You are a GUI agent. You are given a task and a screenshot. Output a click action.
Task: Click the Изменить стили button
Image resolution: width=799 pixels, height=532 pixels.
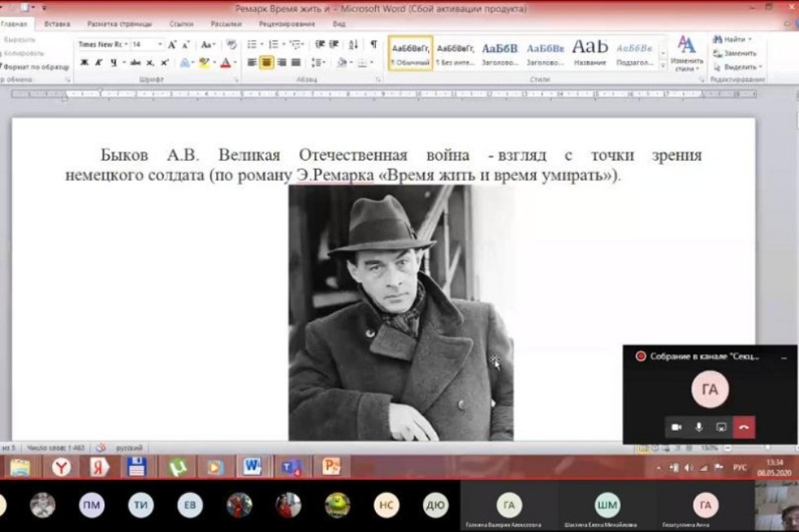(686, 54)
